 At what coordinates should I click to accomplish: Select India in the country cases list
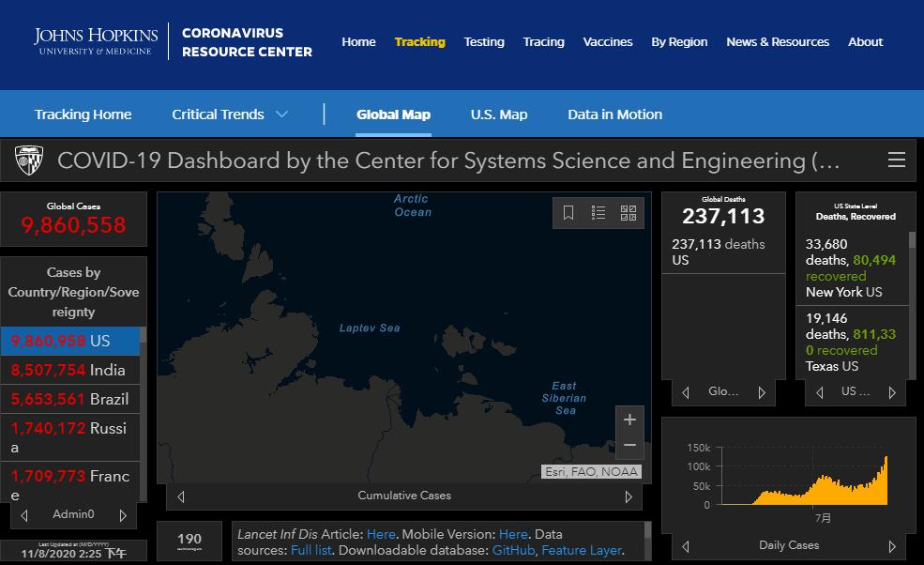[x=72, y=370]
